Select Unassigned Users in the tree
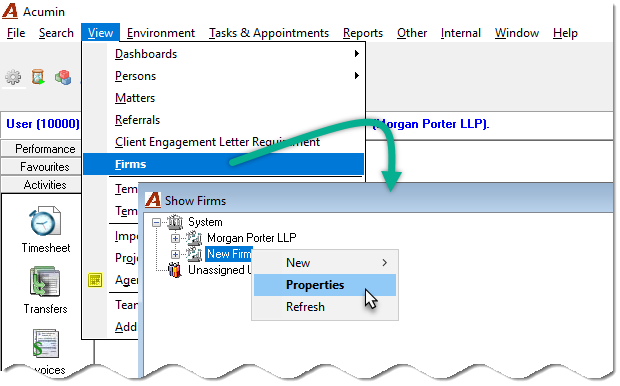The height and width of the screenshot is (386, 620). [x=219, y=270]
